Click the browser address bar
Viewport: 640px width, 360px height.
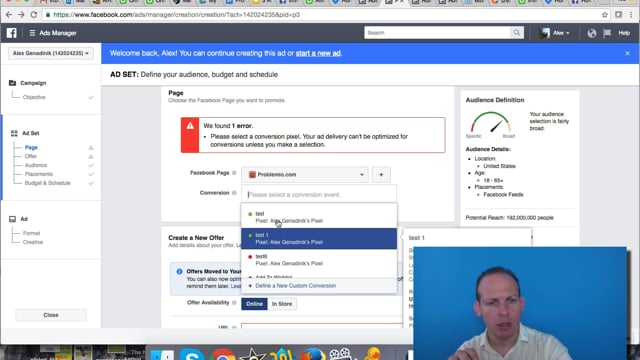[322, 15]
